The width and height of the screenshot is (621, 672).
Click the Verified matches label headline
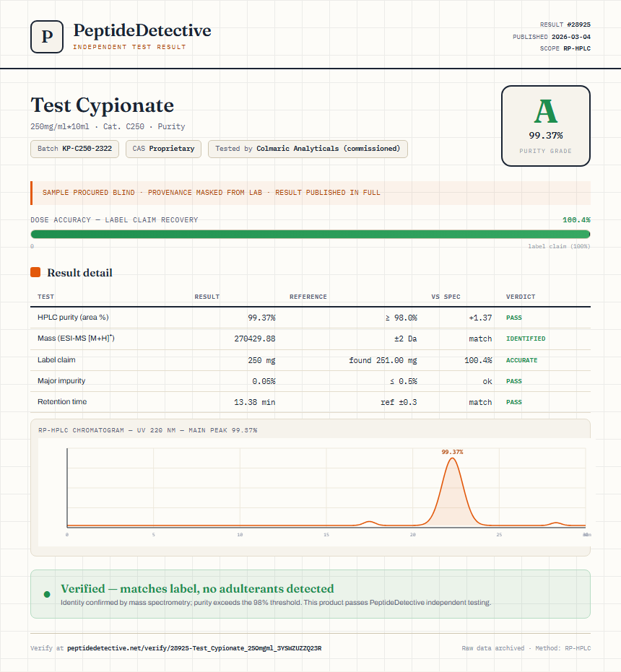(x=197, y=588)
